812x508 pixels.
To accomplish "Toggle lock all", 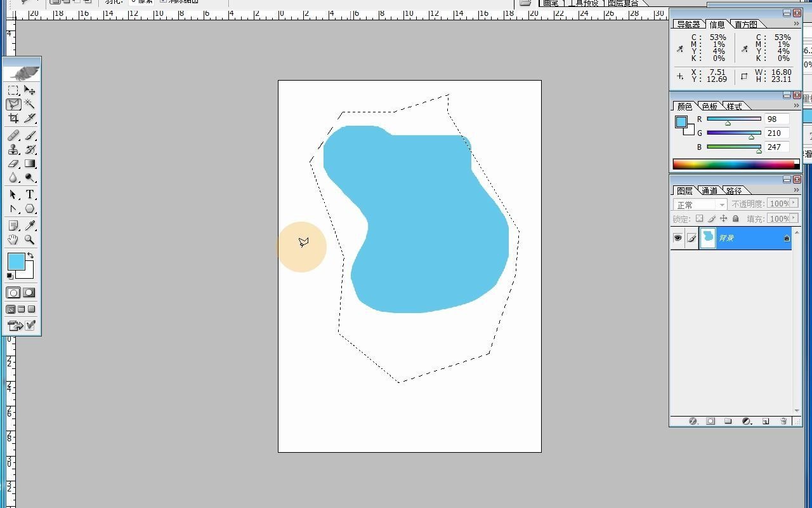I will tap(736, 218).
